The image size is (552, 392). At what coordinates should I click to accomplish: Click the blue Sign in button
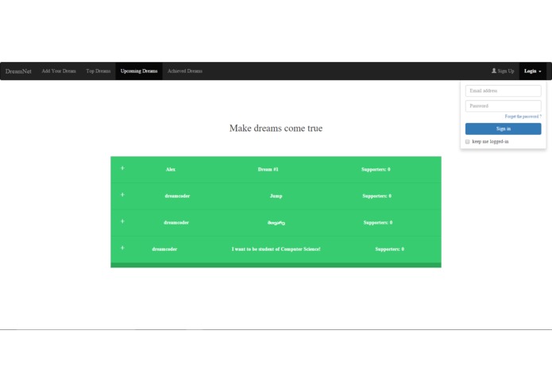tap(503, 129)
